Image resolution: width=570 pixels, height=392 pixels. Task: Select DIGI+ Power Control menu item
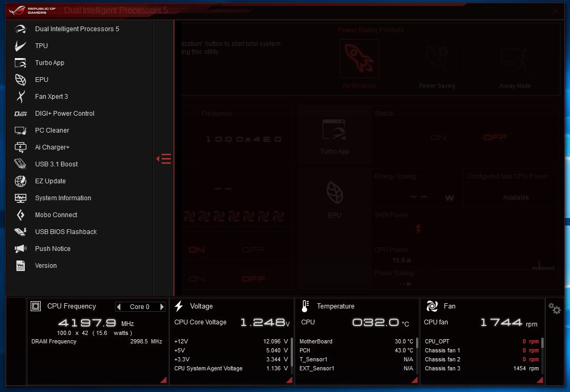[x=65, y=114]
